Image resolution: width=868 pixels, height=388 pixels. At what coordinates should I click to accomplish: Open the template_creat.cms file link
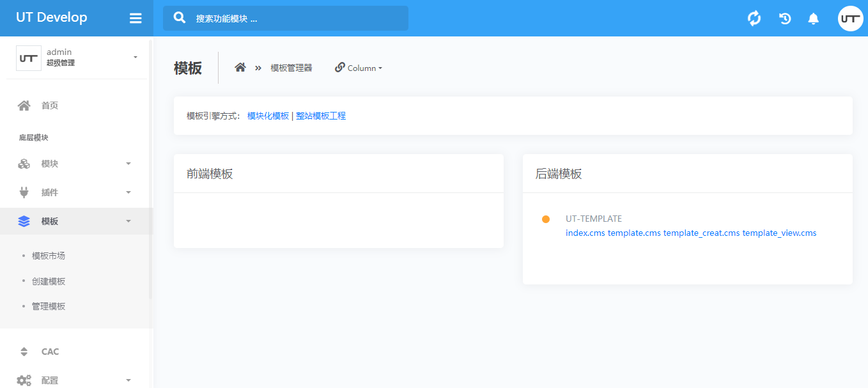pyautogui.click(x=701, y=233)
